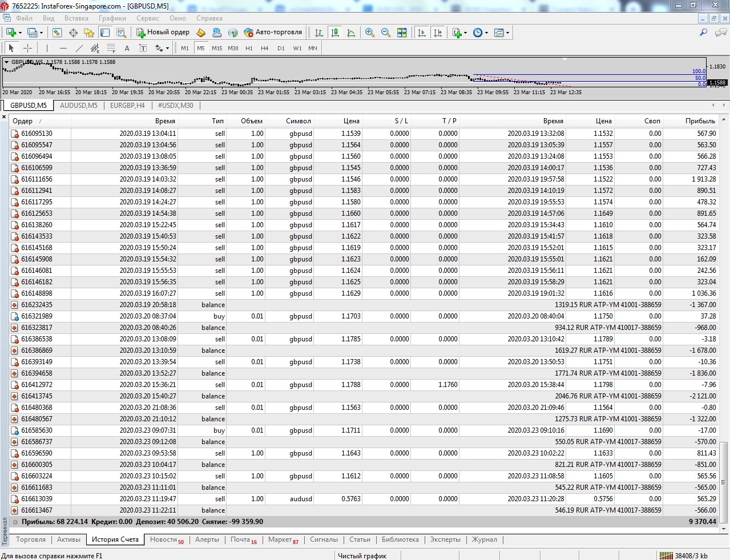Viewport: 730px width, 560px height.
Task: Open the Navigator panel star-folder icon
Action: click(x=88, y=33)
